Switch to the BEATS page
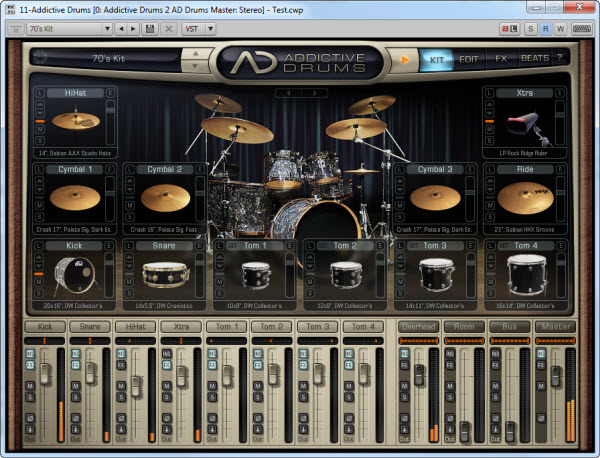600x458 pixels. click(535, 59)
